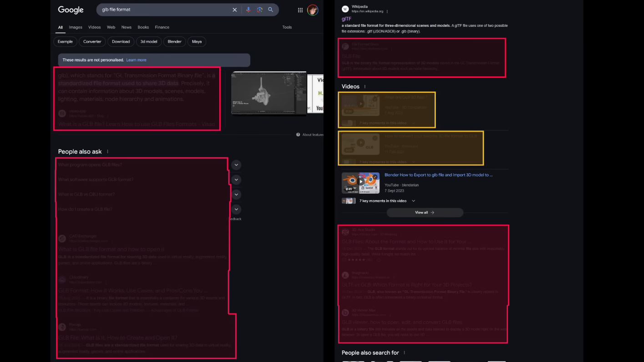
Task: Click the 7 Sept 2023 video date
Action: click(x=394, y=191)
